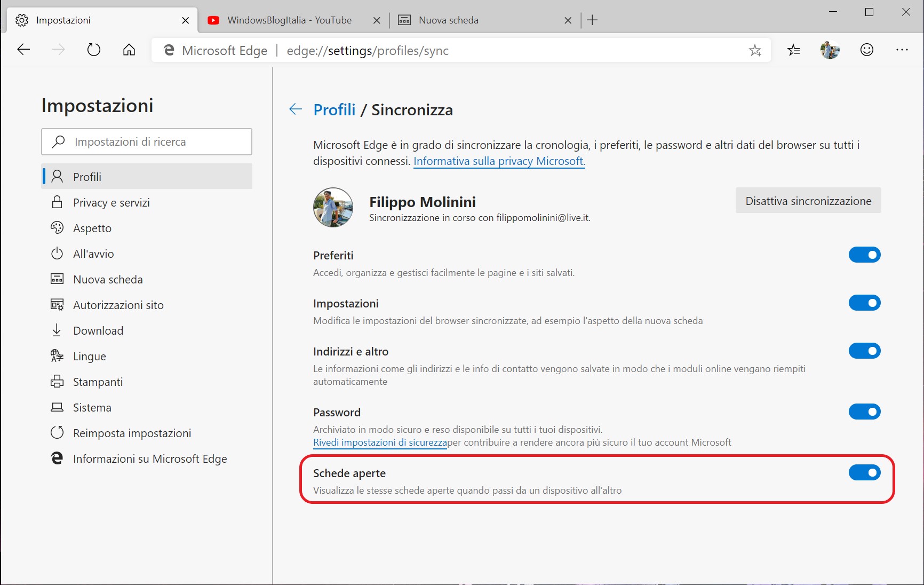Click the Filippo Molinini name text
The height and width of the screenshot is (585, 924).
(x=423, y=202)
